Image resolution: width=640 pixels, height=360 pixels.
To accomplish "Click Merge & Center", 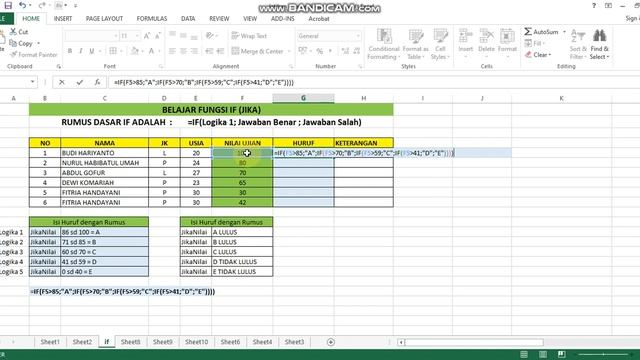I will click(x=258, y=51).
